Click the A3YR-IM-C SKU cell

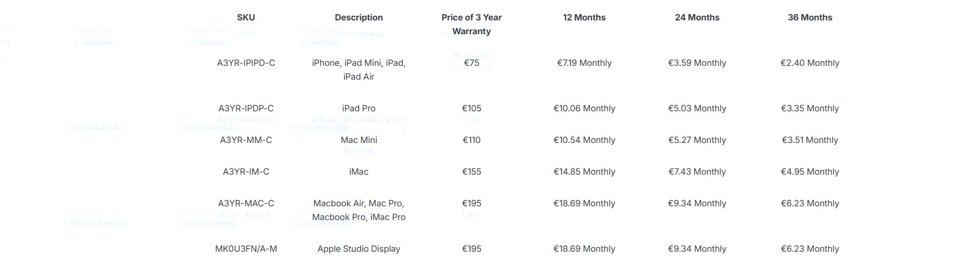[x=246, y=172]
